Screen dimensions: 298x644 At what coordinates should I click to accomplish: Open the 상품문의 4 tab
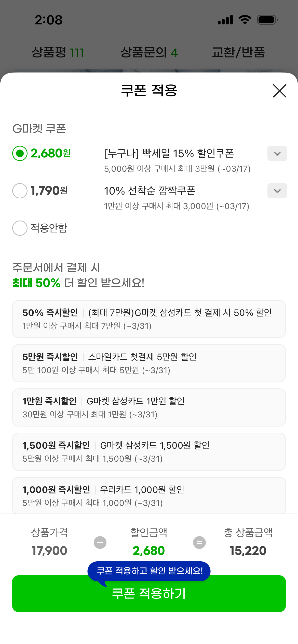(149, 53)
